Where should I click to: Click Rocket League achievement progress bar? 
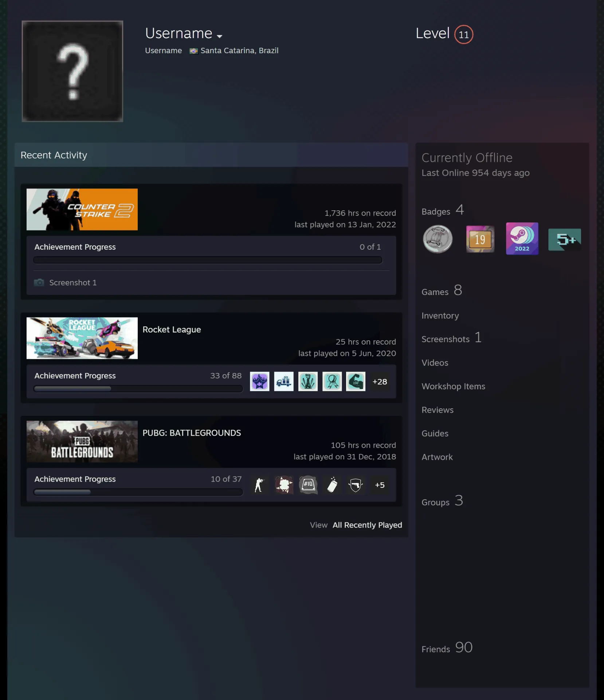(x=138, y=389)
